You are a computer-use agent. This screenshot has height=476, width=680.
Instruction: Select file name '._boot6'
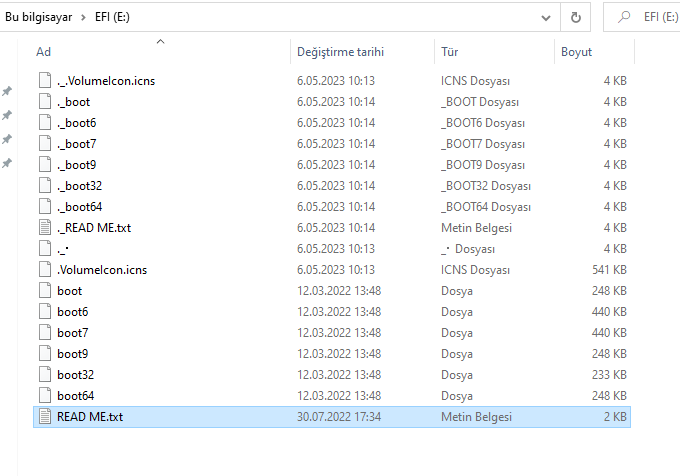coord(76,123)
